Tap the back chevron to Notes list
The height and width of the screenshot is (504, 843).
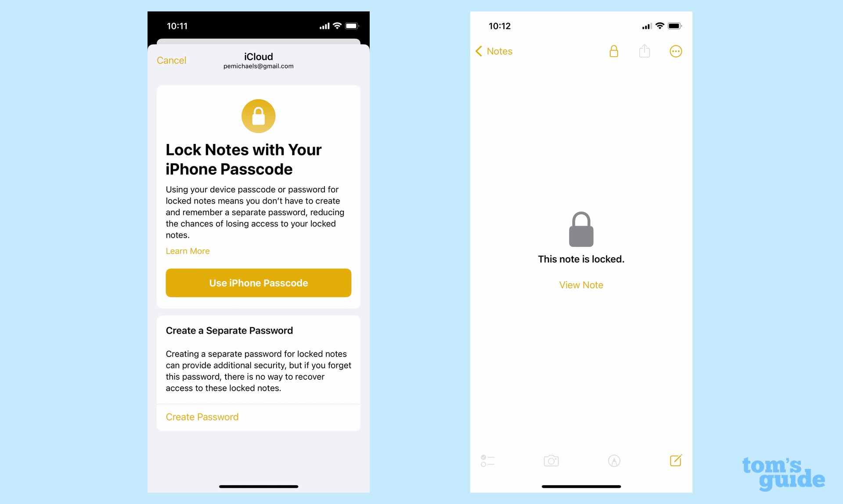[479, 51]
